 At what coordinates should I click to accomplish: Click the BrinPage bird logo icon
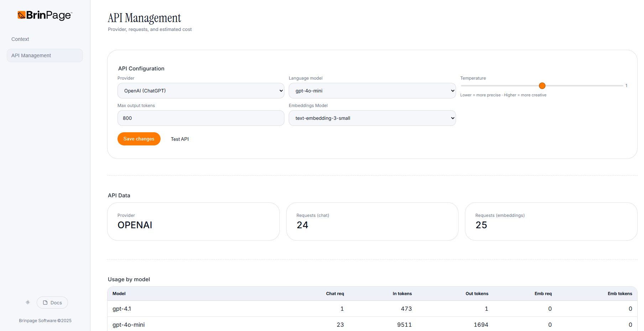pos(22,15)
